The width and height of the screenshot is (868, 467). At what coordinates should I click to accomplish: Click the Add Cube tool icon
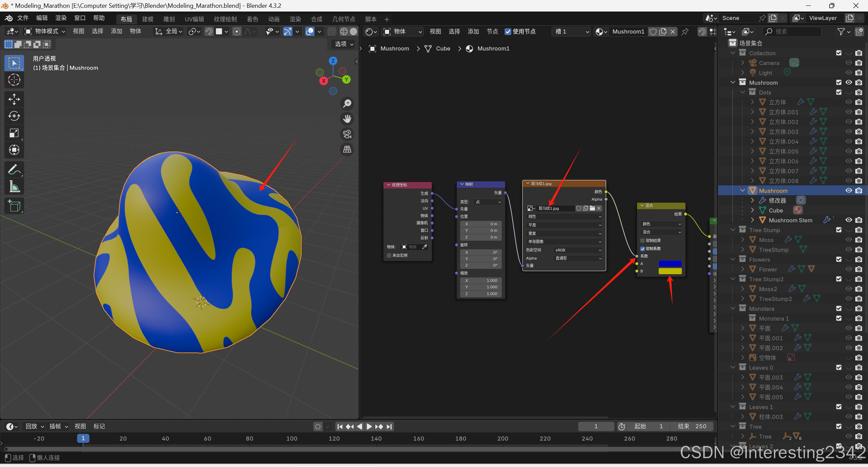point(14,206)
